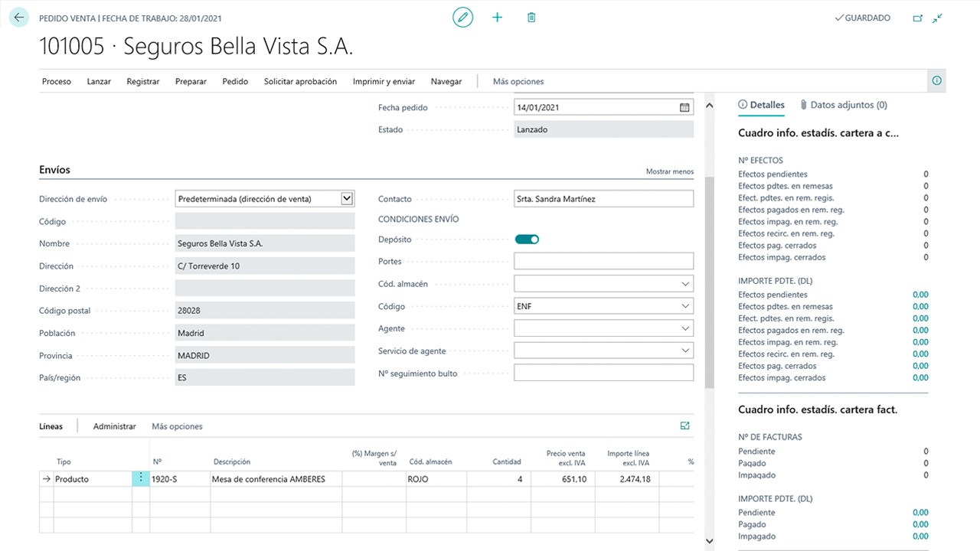Expand lines section to full screen icon
Screen dimensions: 980x551
click(685, 426)
